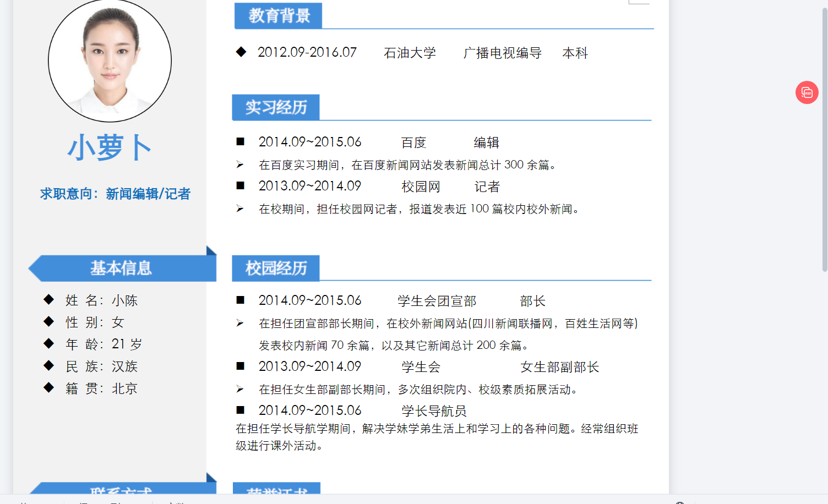
Task: Click the name 小萝卜 text
Action: [109, 147]
